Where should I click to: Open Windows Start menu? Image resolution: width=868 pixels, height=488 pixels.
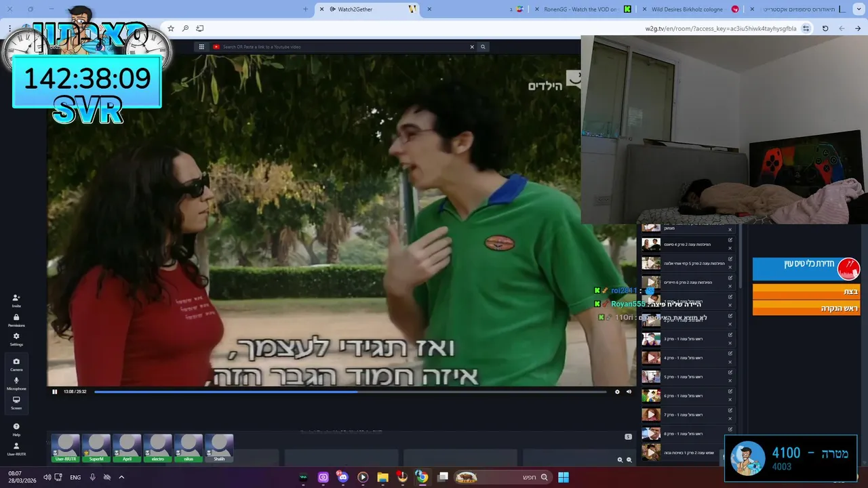[x=564, y=477]
